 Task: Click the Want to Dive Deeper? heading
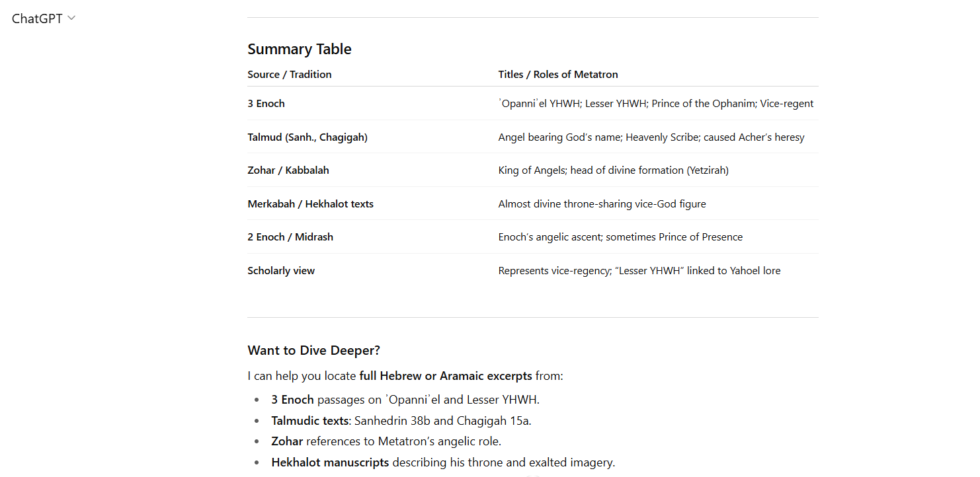[313, 350]
